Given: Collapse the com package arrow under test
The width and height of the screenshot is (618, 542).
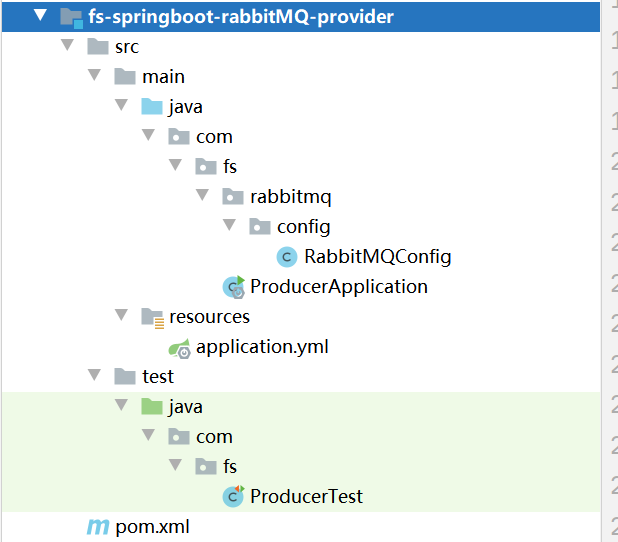Looking at the screenshot, I should (148, 435).
